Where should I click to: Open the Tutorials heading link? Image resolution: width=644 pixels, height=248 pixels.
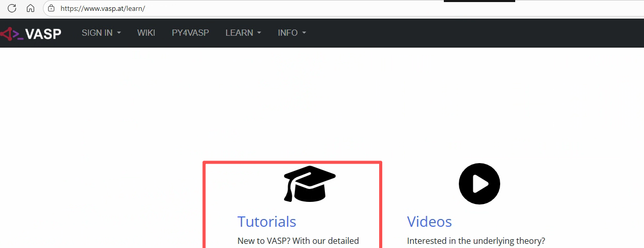pos(266,222)
